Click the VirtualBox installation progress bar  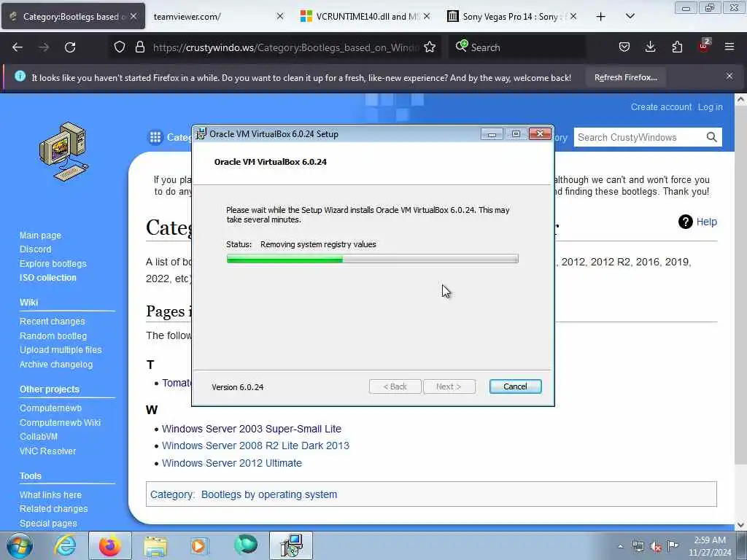point(373,259)
